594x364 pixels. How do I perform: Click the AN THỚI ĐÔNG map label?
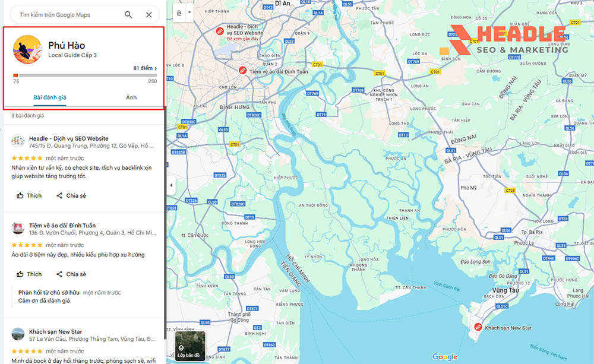tap(313, 205)
